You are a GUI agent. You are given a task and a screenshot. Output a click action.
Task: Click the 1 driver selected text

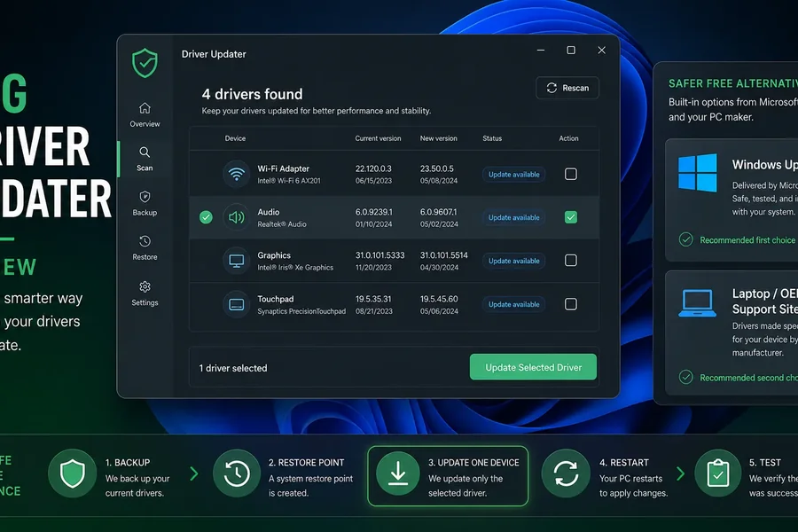pos(233,368)
